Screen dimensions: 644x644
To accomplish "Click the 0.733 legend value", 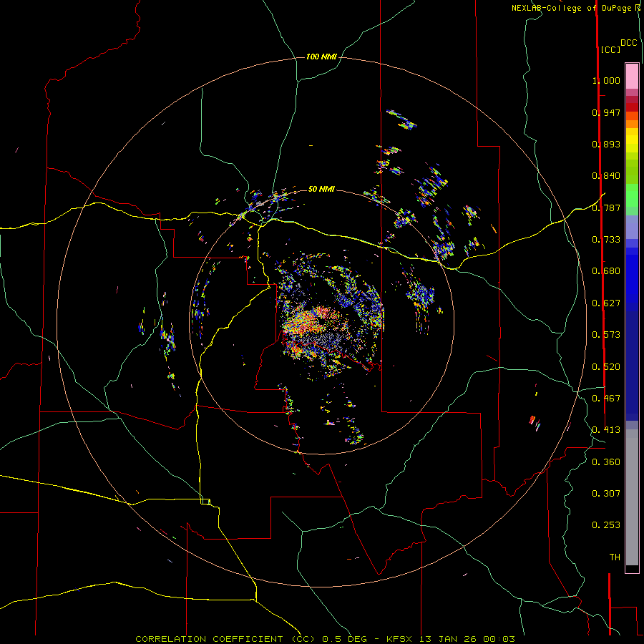I will pyautogui.click(x=606, y=240).
